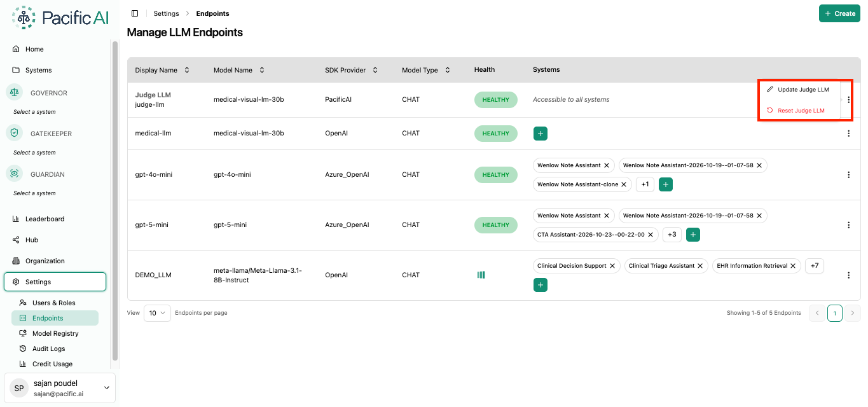Choose Update Judge LLM from menu
This screenshot has height=407, width=868.
point(799,90)
